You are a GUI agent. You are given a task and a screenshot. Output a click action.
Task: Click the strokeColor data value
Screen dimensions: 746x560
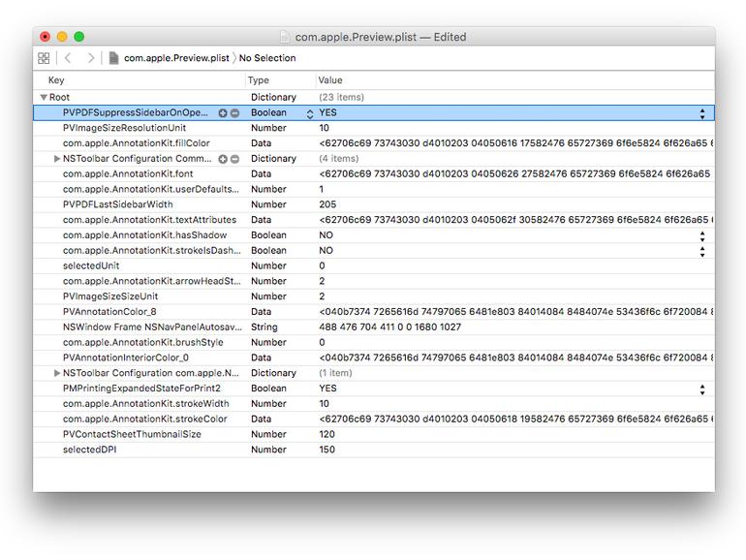coord(516,419)
